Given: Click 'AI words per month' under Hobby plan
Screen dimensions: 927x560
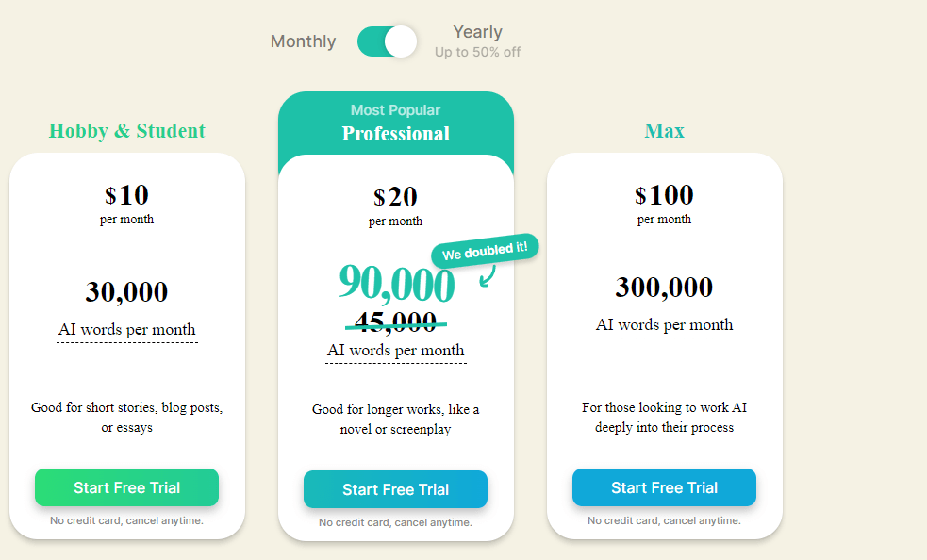Looking at the screenshot, I should tap(127, 330).
